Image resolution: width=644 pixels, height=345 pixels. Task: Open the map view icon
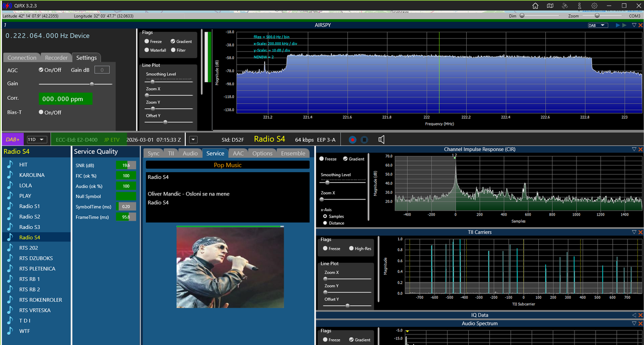(x=550, y=6)
